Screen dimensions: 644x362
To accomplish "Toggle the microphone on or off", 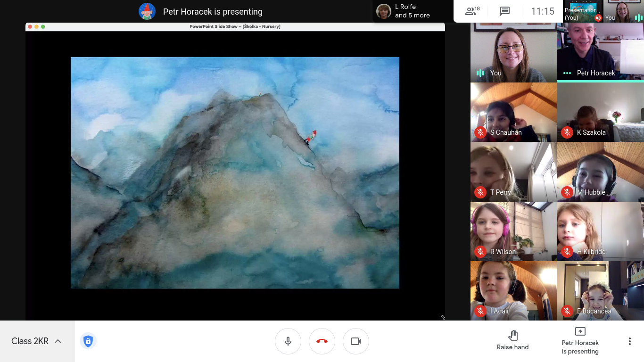I will coord(288,341).
